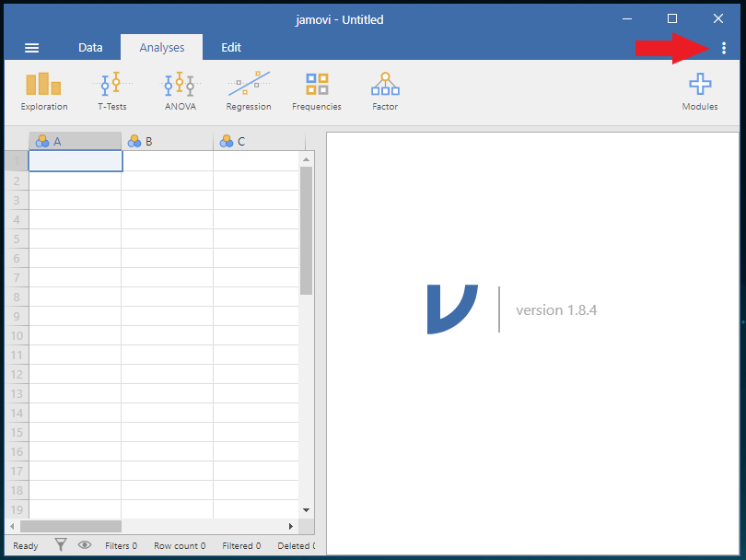Click the vertical scrollbar thumb of spreadsheet
This screenshot has width=746, height=560.
307,231
